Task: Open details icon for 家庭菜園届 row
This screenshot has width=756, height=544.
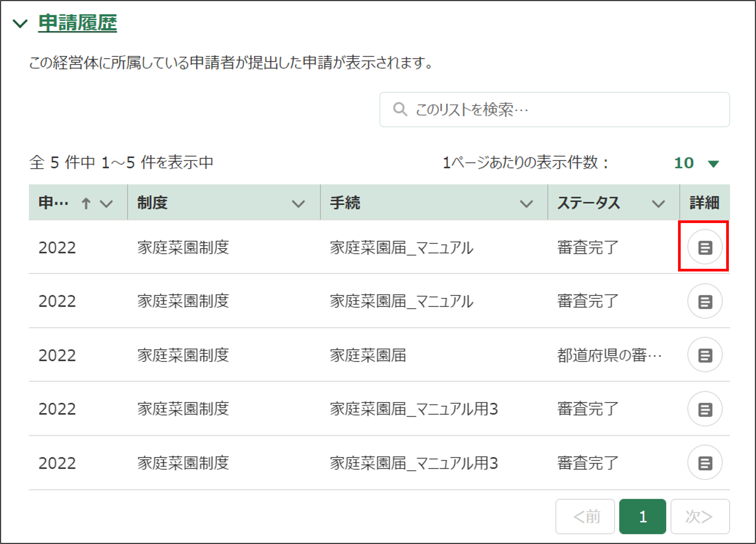Action: tap(705, 355)
